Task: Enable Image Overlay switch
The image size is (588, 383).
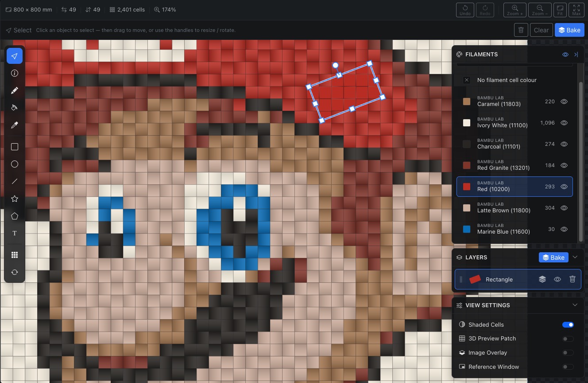Action: tap(568, 353)
